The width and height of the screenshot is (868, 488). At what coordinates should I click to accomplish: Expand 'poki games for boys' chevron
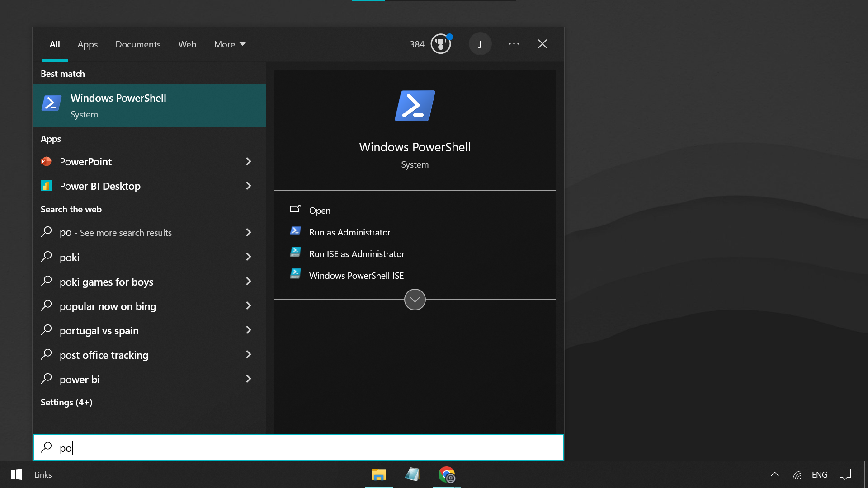pos(248,281)
